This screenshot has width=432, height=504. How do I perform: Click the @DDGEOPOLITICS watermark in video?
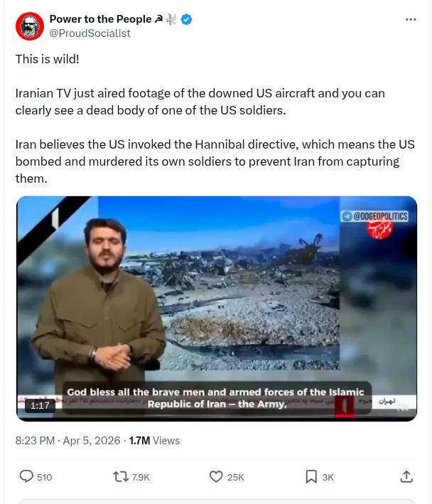click(x=374, y=216)
